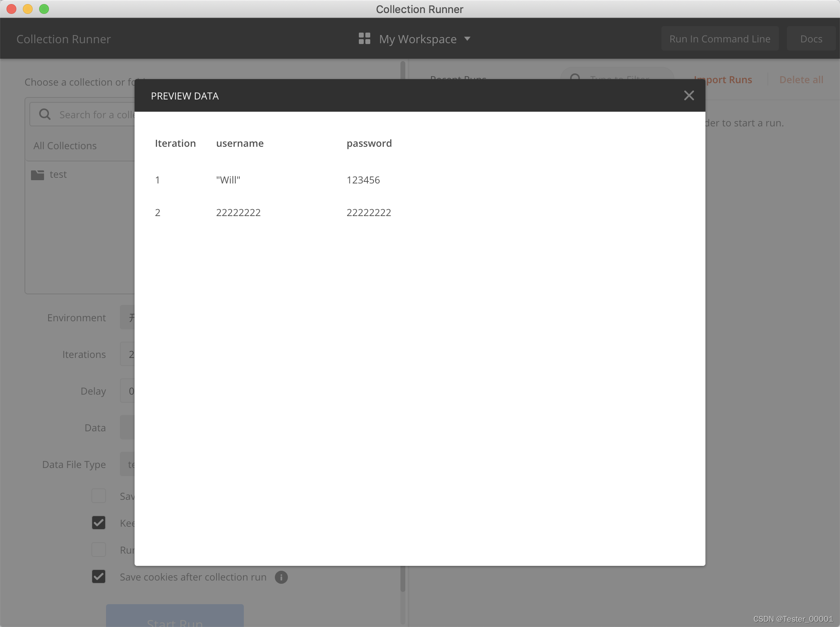
Task: Toggle Save cookies after collection run checkbox
Action: [x=99, y=576]
